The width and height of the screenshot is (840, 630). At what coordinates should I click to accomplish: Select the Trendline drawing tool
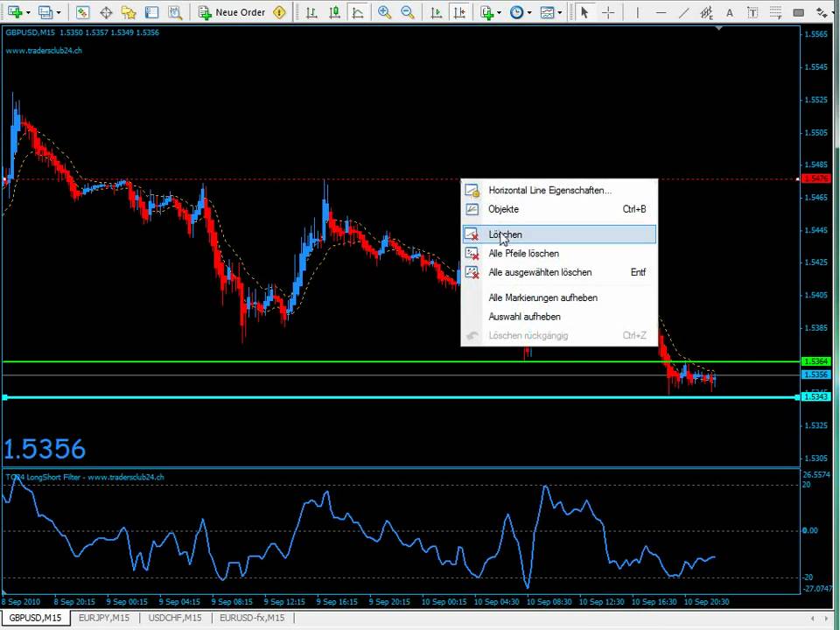pos(683,11)
